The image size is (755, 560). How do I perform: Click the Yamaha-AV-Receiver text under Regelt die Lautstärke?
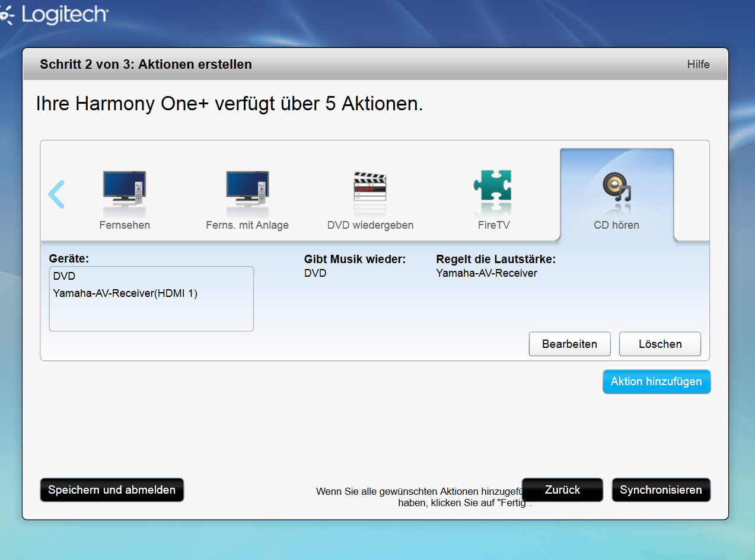(486, 273)
